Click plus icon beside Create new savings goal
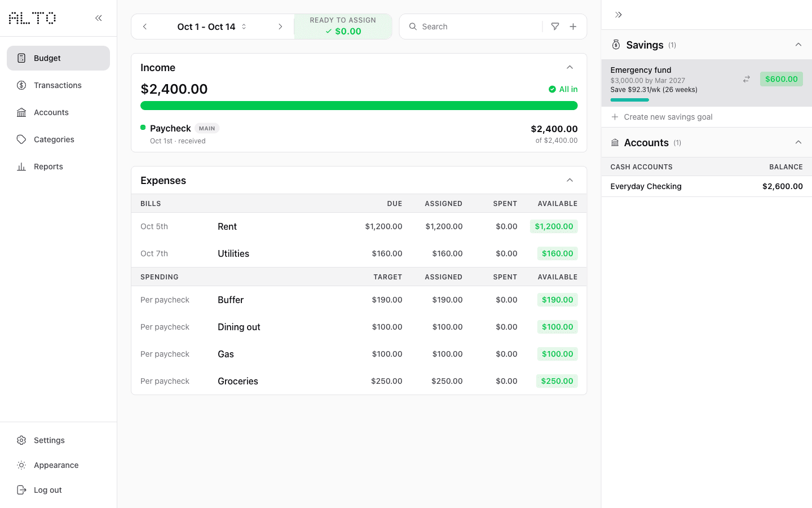The height and width of the screenshot is (508, 812). [x=615, y=117]
